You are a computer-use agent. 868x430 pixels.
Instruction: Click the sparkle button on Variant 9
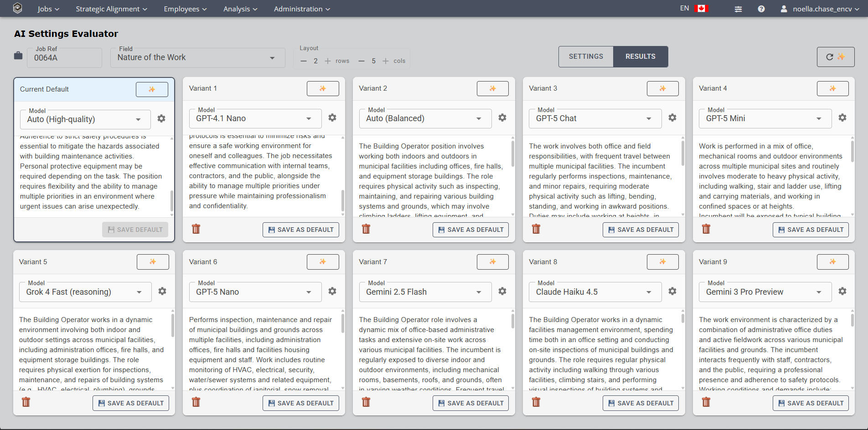coord(832,262)
